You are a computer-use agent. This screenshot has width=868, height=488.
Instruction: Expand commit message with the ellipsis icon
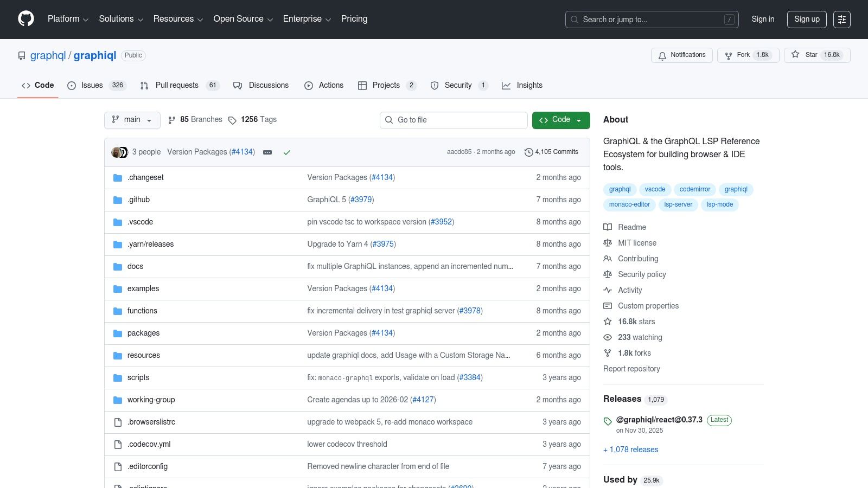point(267,152)
